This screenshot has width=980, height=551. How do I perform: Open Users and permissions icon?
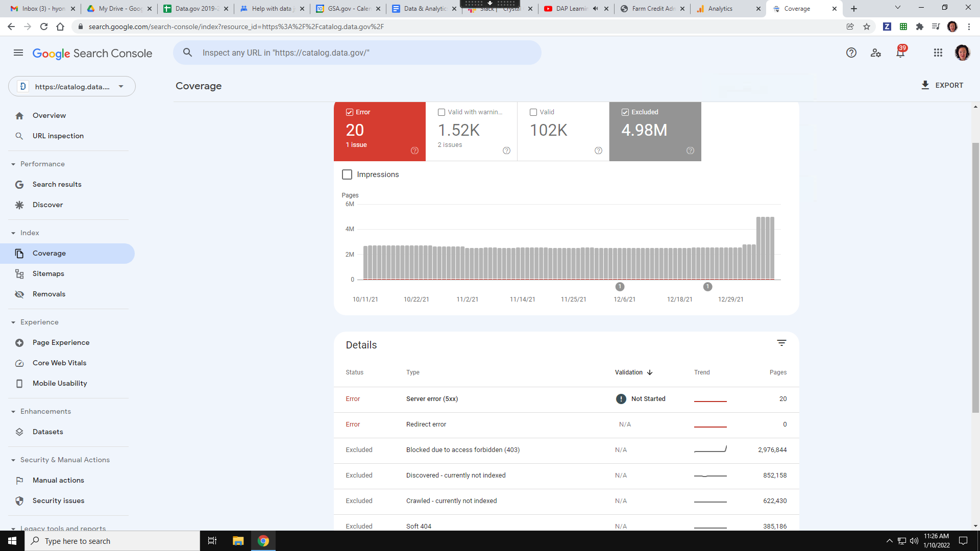point(876,53)
